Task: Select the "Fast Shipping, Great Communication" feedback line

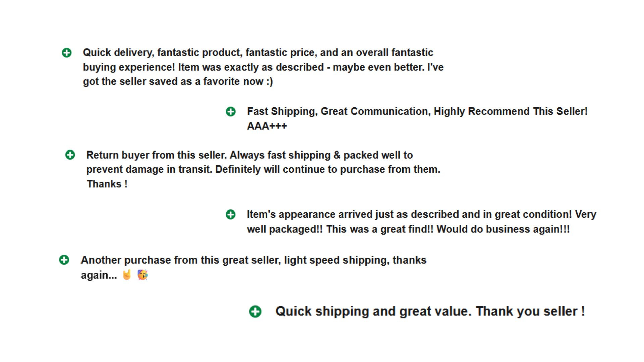Action: [x=417, y=112]
